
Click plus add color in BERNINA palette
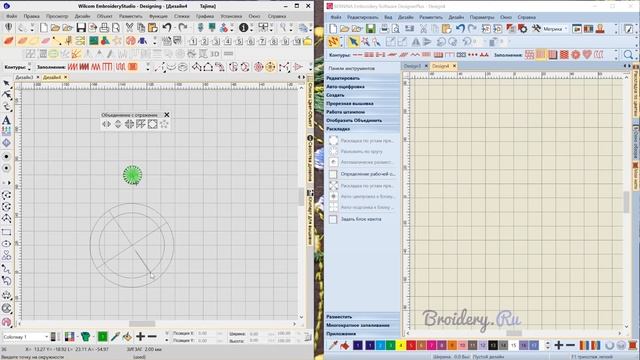point(559,346)
